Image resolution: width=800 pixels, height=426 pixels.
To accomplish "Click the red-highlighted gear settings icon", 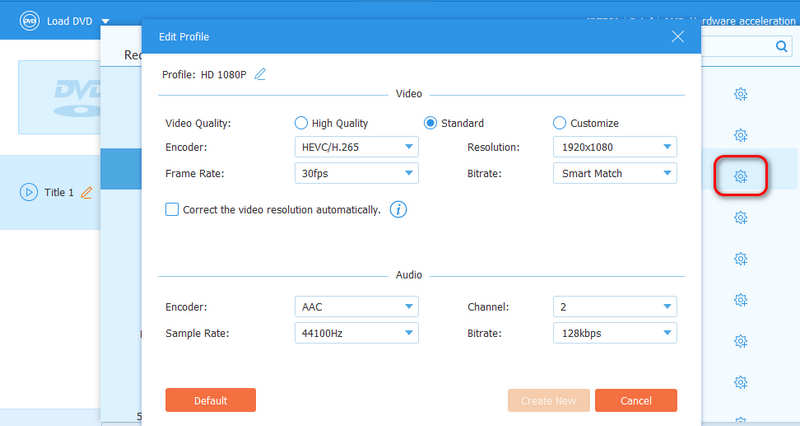I will [x=741, y=176].
